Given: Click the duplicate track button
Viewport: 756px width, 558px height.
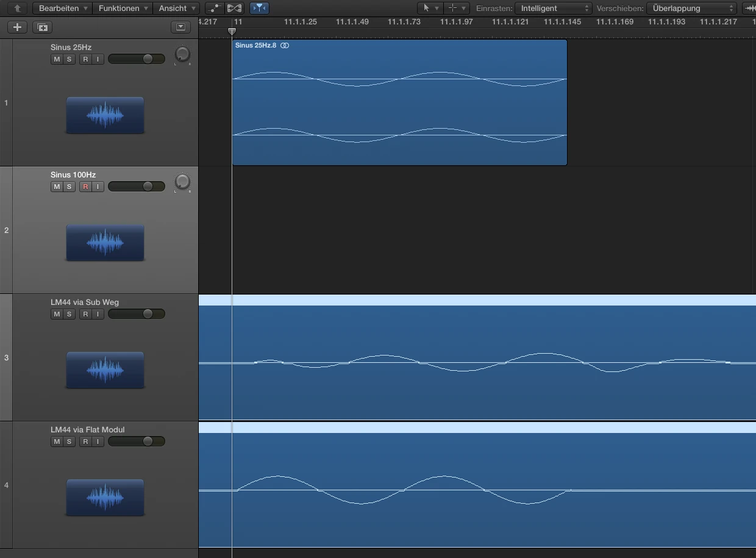Looking at the screenshot, I should (x=42, y=27).
